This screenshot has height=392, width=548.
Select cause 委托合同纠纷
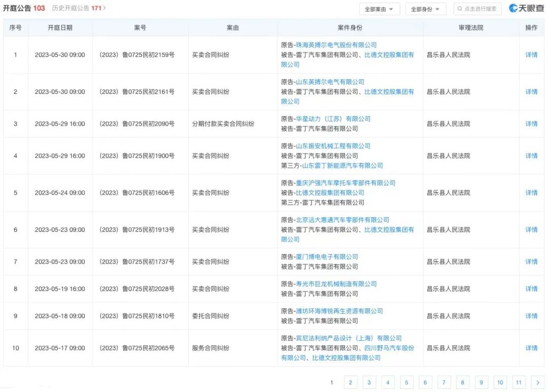pyautogui.click(x=211, y=316)
